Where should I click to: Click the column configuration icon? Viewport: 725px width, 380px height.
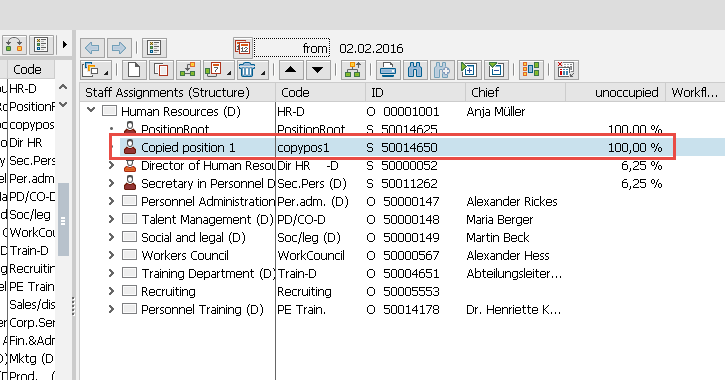tap(531, 70)
